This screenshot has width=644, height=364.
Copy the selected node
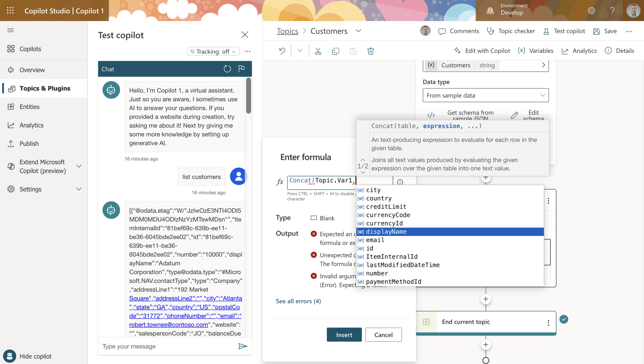point(336,51)
